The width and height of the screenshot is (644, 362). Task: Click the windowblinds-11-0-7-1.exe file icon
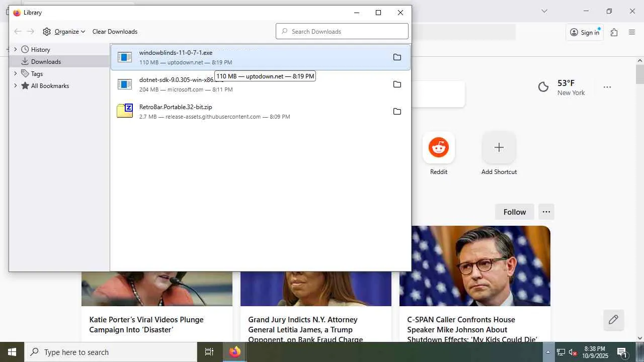point(125,57)
